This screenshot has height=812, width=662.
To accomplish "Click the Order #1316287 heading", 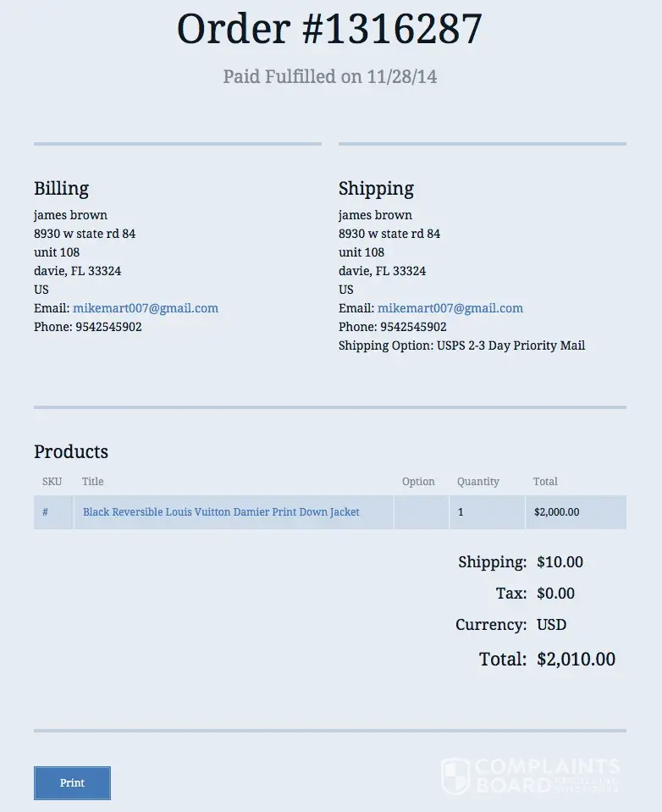I will click(330, 30).
